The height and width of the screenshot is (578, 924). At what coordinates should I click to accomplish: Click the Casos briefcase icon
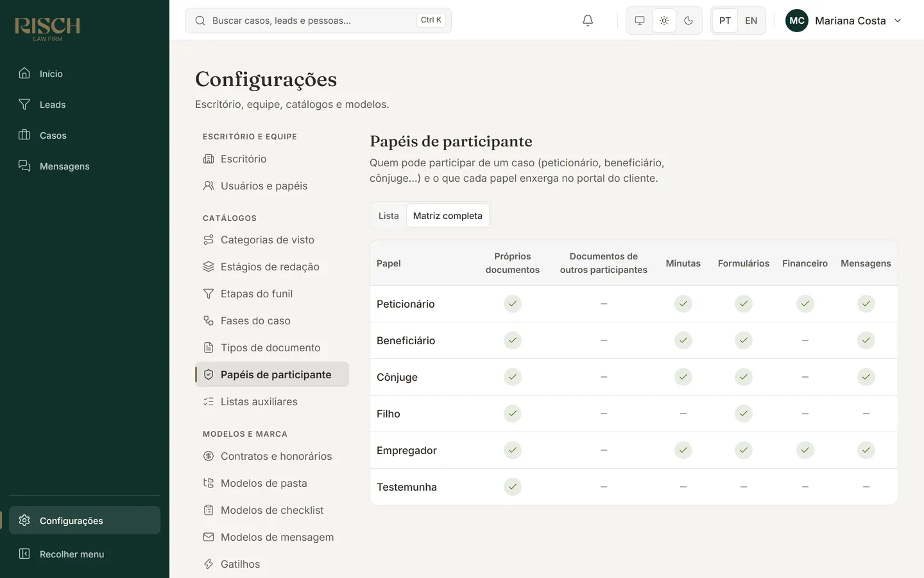pyautogui.click(x=24, y=135)
